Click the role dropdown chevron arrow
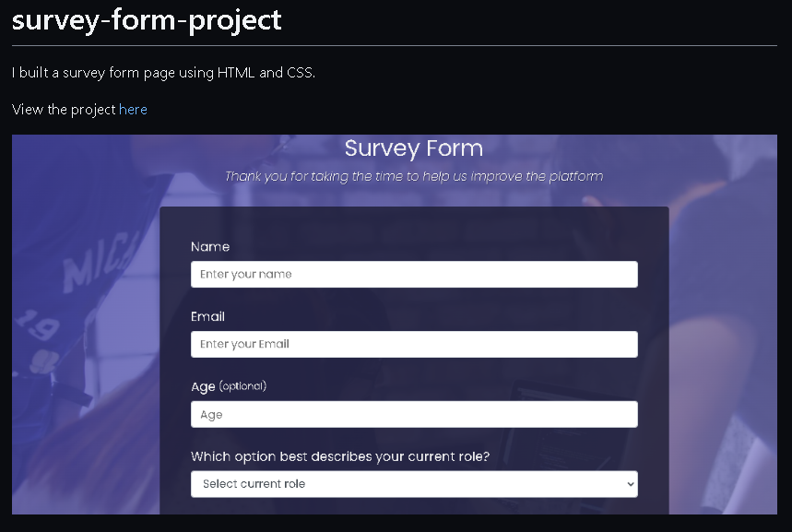 coord(631,484)
